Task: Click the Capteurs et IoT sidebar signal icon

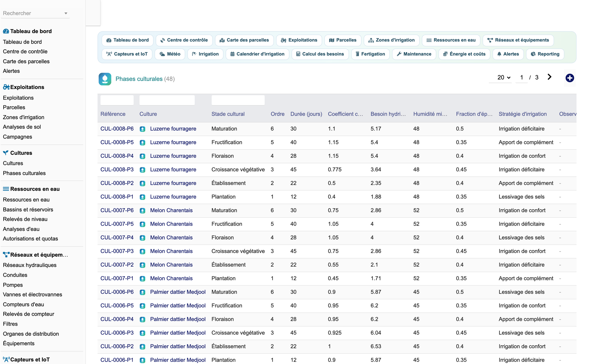Action: [6, 359]
